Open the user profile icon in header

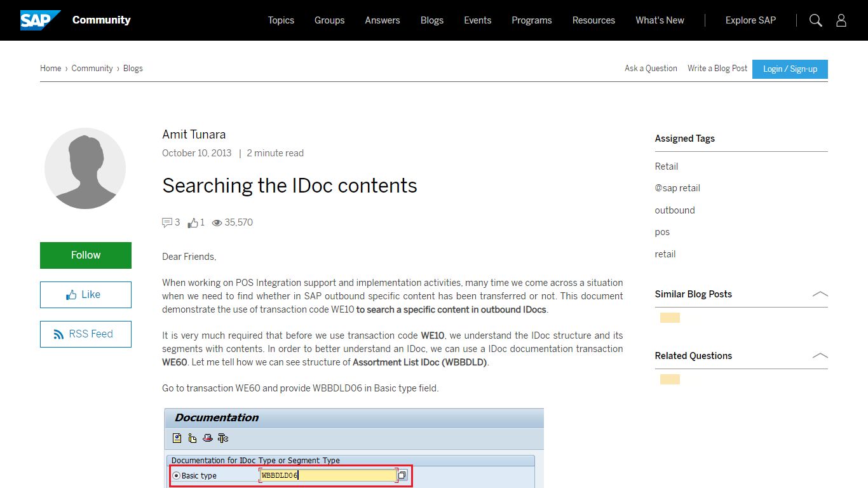[x=841, y=20]
